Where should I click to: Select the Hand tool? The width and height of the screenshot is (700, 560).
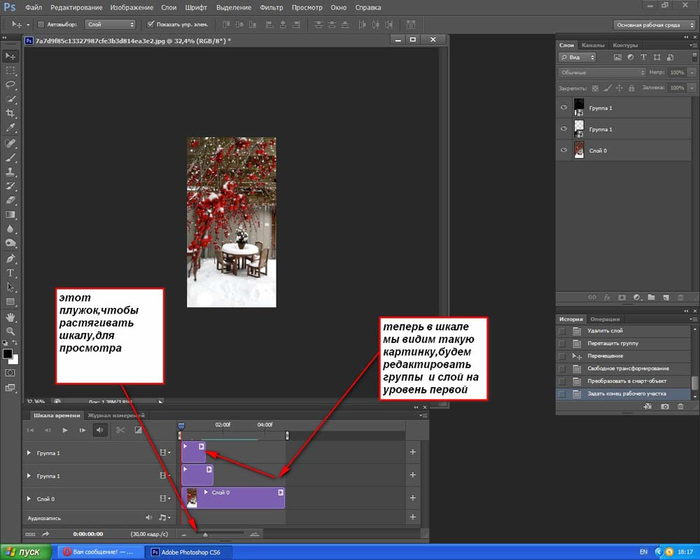(x=10, y=318)
